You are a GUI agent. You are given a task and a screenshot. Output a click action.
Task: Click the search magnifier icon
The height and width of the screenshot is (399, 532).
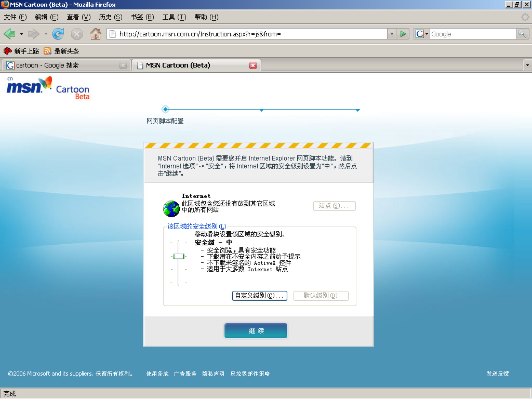tap(522, 34)
